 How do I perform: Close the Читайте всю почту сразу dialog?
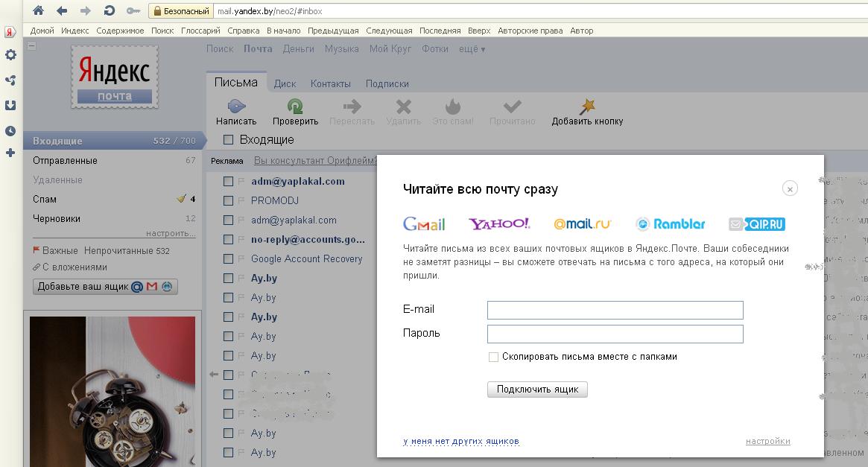click(790, 188)
